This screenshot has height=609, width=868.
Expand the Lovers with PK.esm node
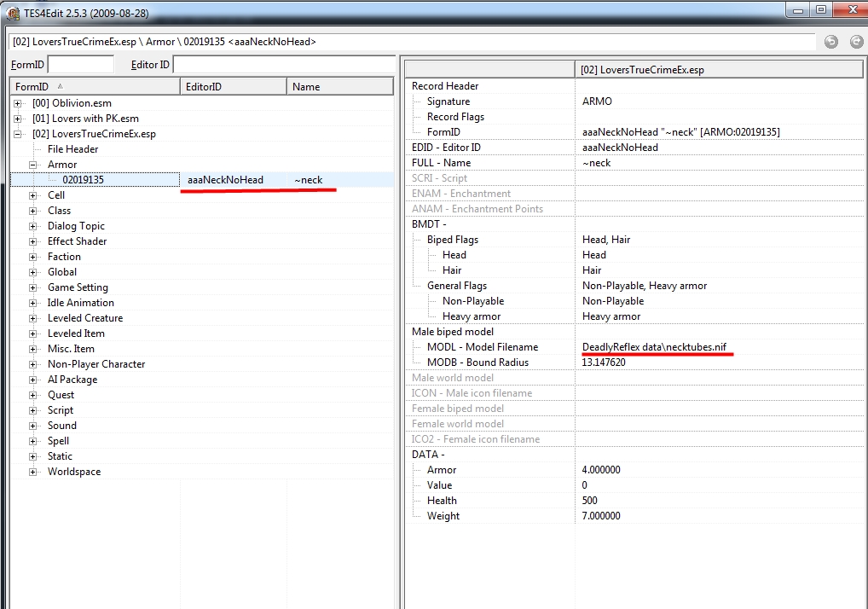[x=18, y=119]
